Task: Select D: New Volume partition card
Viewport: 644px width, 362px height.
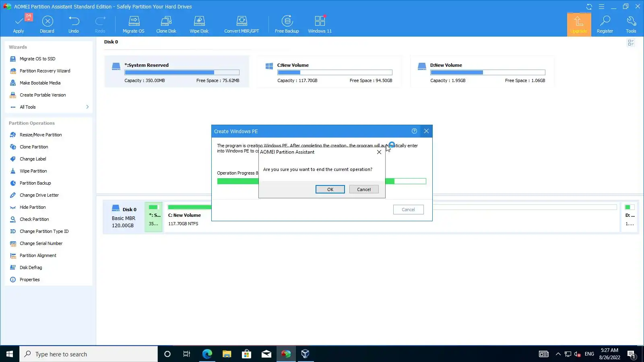Action: [x=483, y=72]
